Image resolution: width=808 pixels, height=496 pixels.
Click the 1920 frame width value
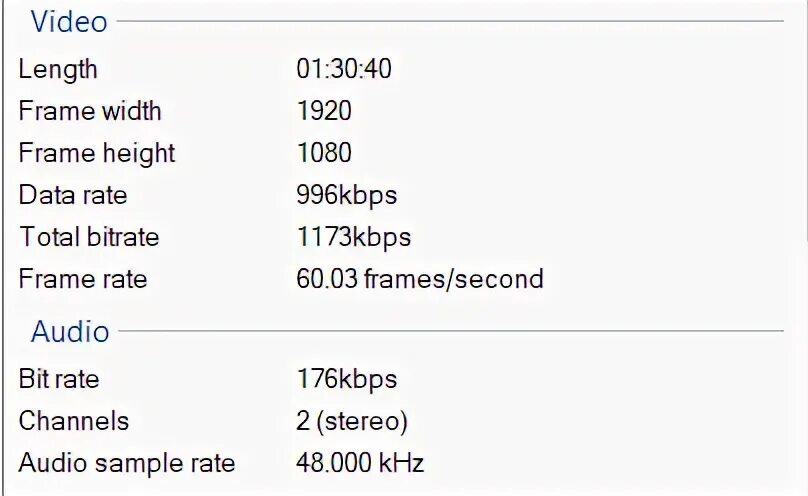323,111
